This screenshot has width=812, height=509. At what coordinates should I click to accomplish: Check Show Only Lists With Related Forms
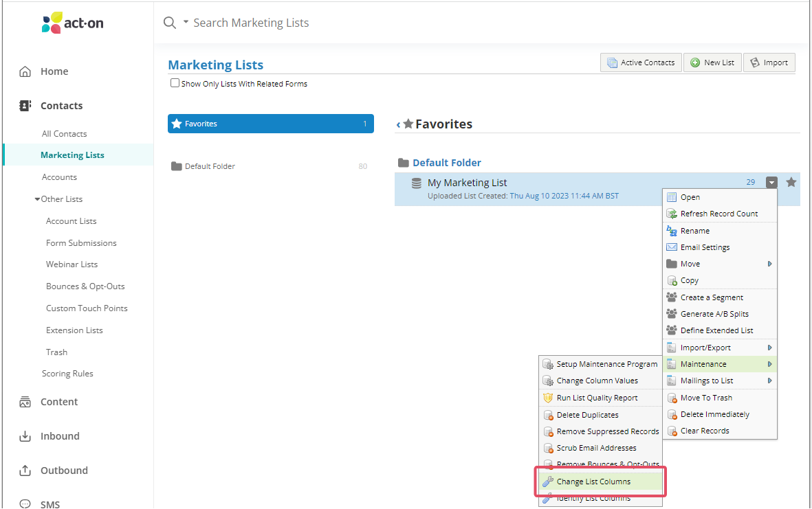pos(175,82)
